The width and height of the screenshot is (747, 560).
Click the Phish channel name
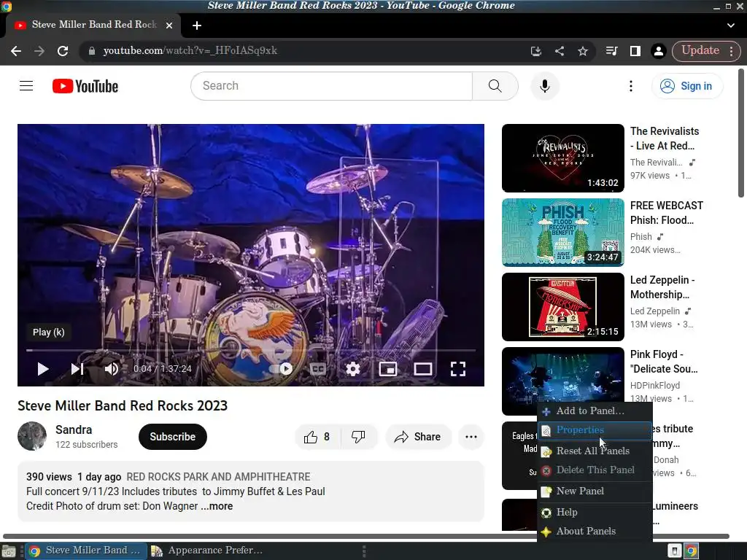(640, 237)
